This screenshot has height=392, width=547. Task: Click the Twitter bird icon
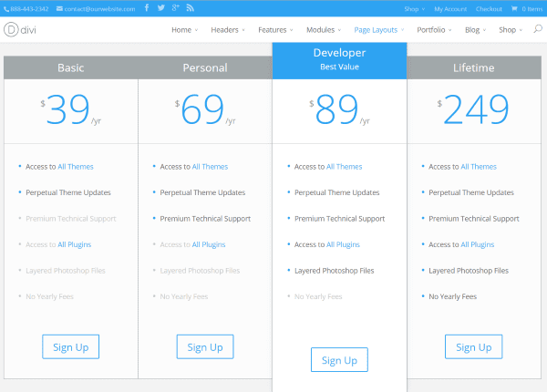coord(160,7)
